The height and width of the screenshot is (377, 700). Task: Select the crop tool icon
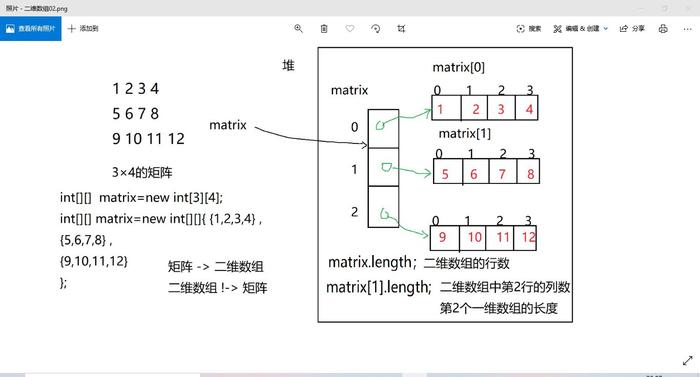pyautogui.click(x=401, y=29)
